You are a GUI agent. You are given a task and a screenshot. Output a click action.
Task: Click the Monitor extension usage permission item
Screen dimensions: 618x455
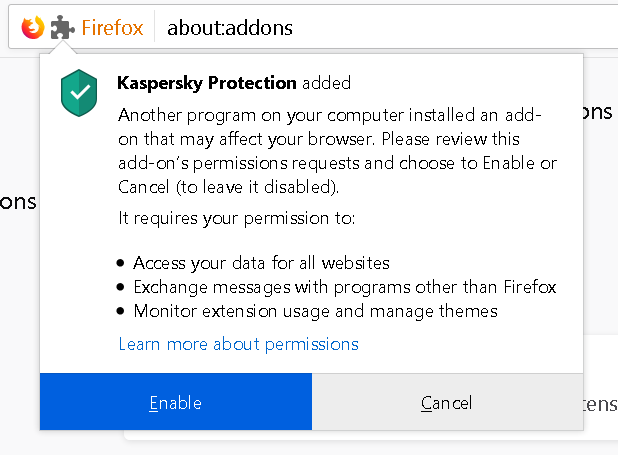[315, 311]
